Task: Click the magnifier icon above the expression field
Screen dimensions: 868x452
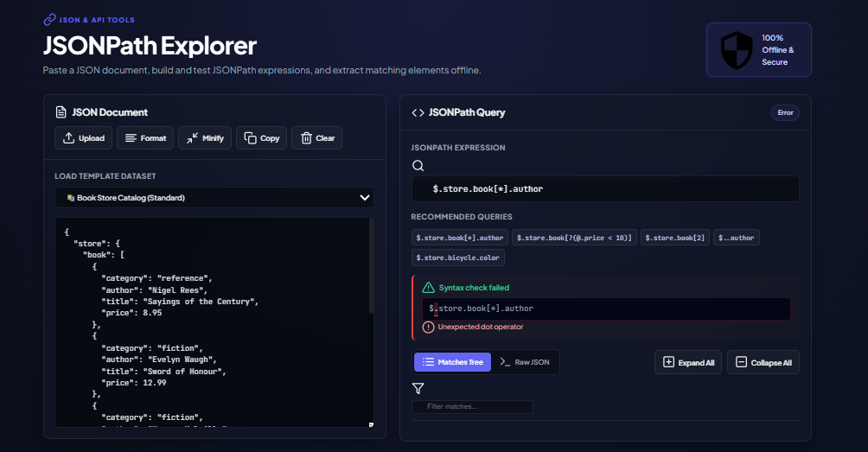Action: (418, 165)
